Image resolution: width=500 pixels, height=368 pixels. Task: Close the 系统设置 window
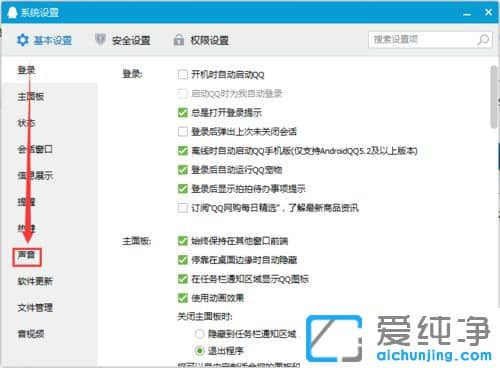click(488, 12)
